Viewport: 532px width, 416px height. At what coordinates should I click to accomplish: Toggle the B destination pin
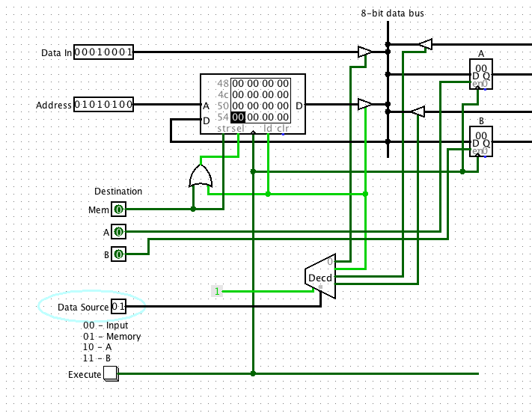pos(118,254)
